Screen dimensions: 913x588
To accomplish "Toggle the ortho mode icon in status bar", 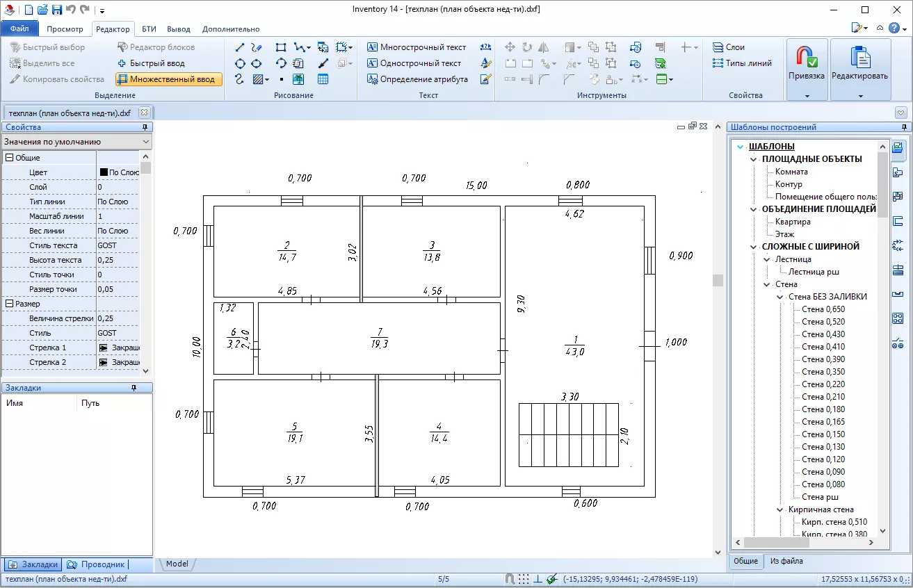I will tap(538, 579).
